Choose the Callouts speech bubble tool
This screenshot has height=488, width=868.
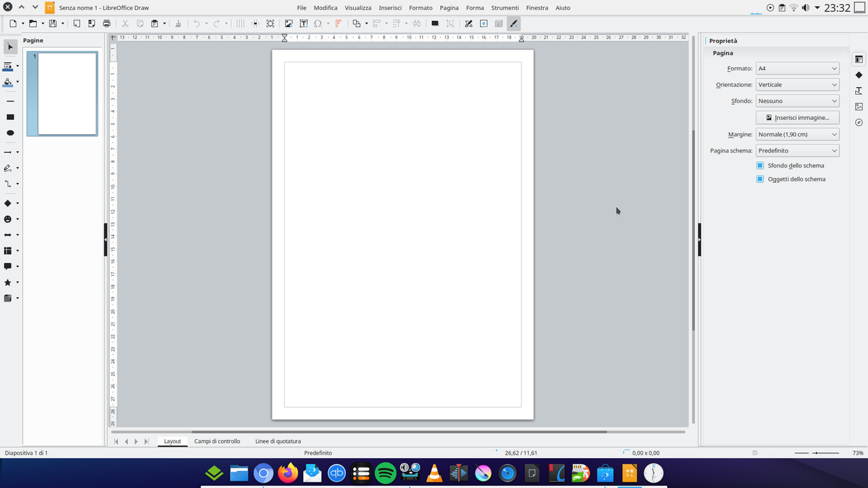click(x=8, y=266)
